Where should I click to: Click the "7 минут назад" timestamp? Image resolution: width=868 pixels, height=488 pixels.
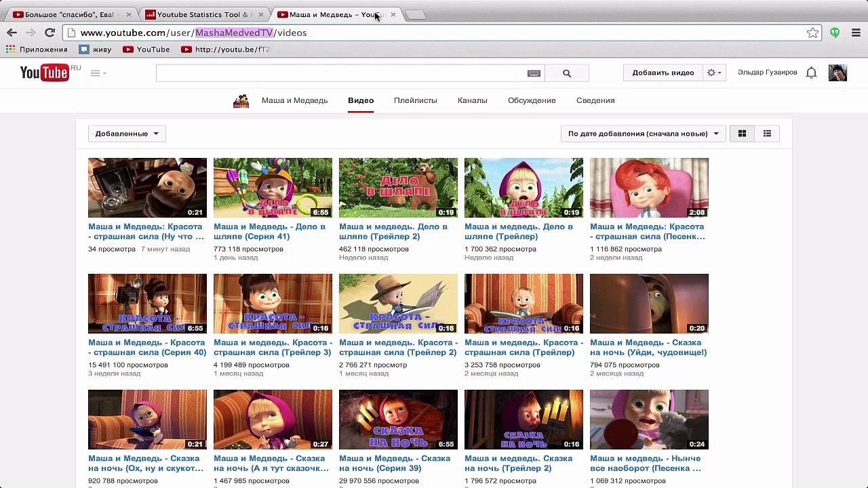(165, 249)
